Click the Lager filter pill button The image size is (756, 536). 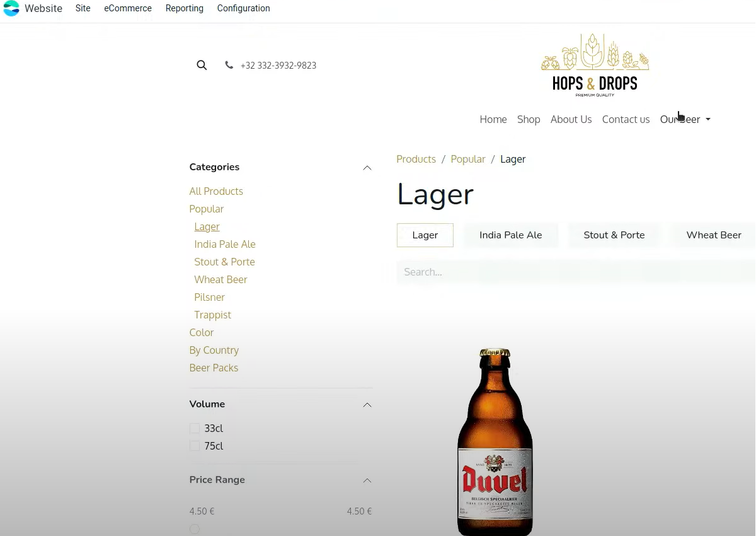425,235
